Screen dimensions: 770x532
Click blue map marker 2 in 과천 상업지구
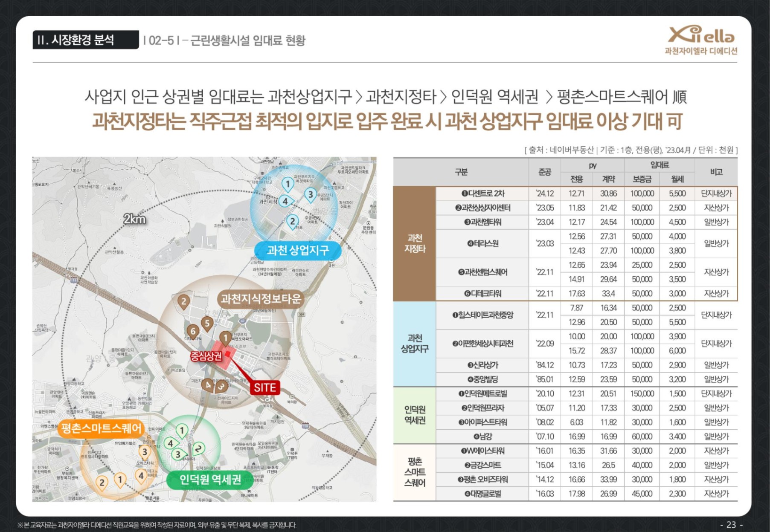pos(292,222)
